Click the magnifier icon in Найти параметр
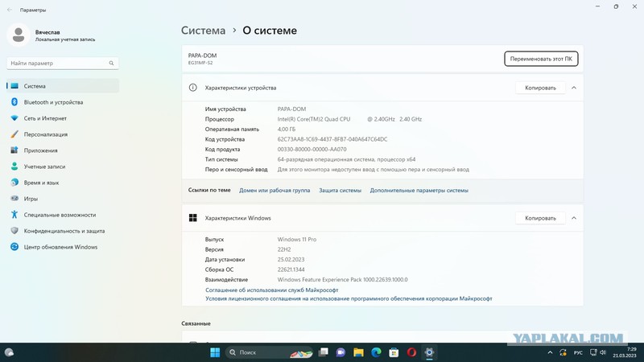 pyautogui.click(x=111, y=64)
